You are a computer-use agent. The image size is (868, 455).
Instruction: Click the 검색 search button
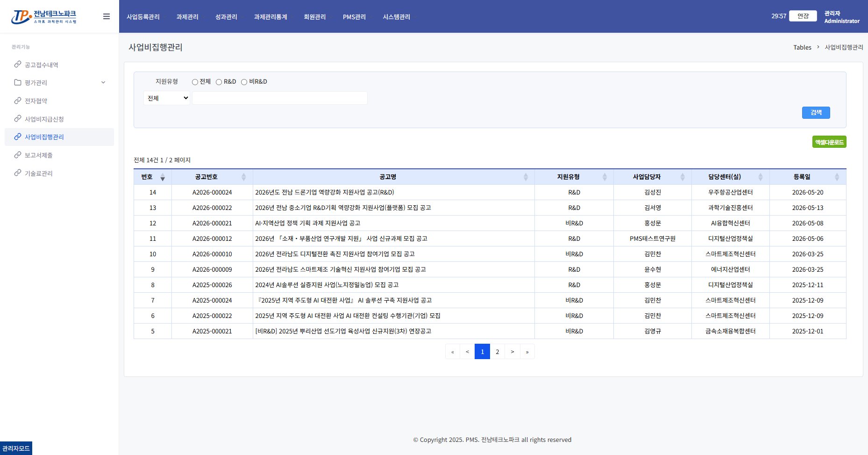click(x=816, y=113)
